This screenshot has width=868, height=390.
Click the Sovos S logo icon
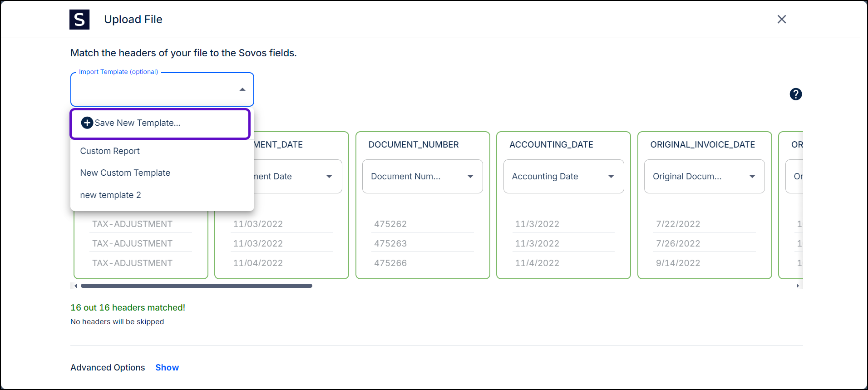click(x=79, y=20)
